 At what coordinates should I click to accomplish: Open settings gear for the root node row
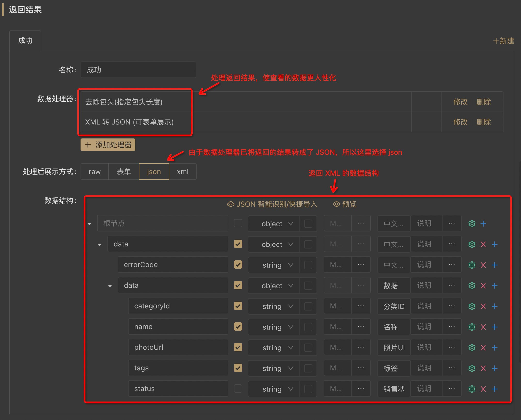472,223
